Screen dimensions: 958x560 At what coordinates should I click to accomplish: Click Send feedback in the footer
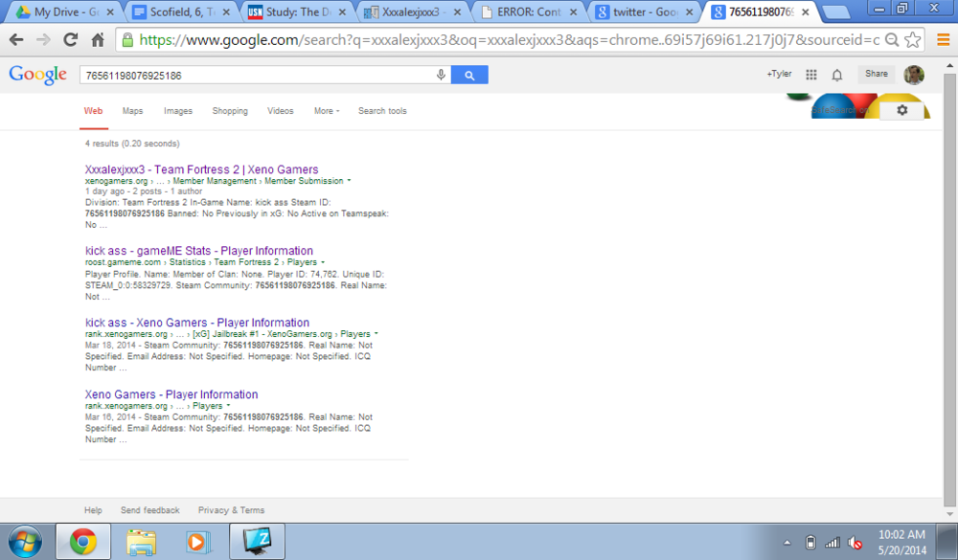pos(150,510)
